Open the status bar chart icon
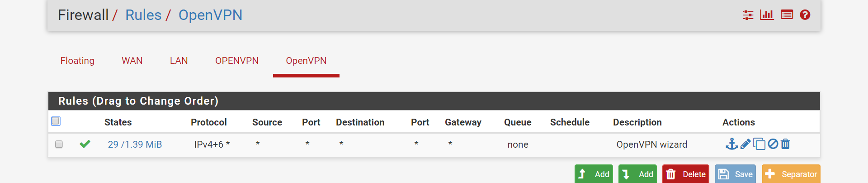 pyautogui.click(x=767, y=15)
